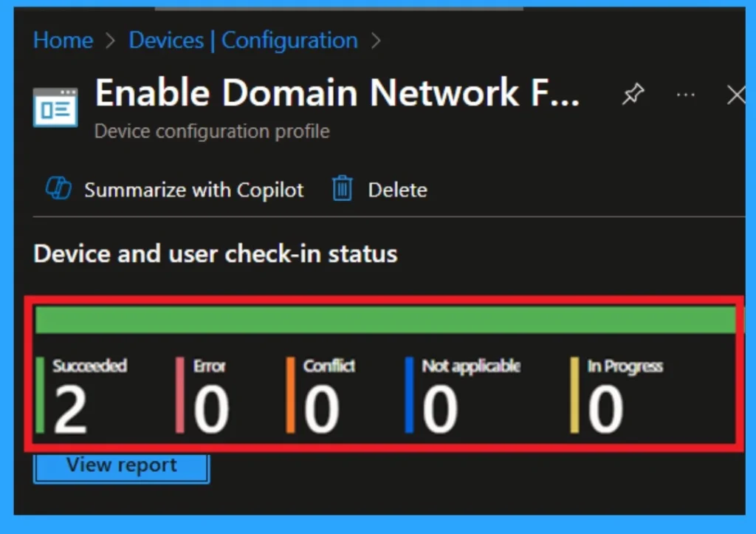The height and width of the screenshot is (534, 756).
Task: Navigate to the Home breadcrumb
Action: pyautogui.click(x=63, y=41)
